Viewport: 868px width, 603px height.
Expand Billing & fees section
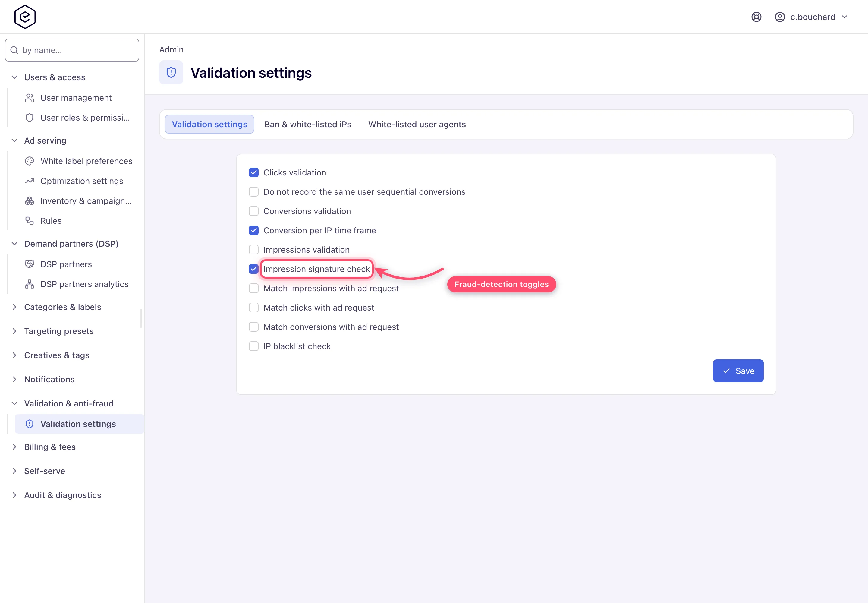(14, 447)
